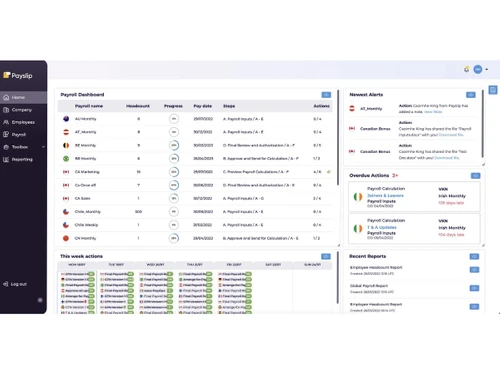Click the China flag for CN Monthly
500x375 pixels.
click(66, 238)
